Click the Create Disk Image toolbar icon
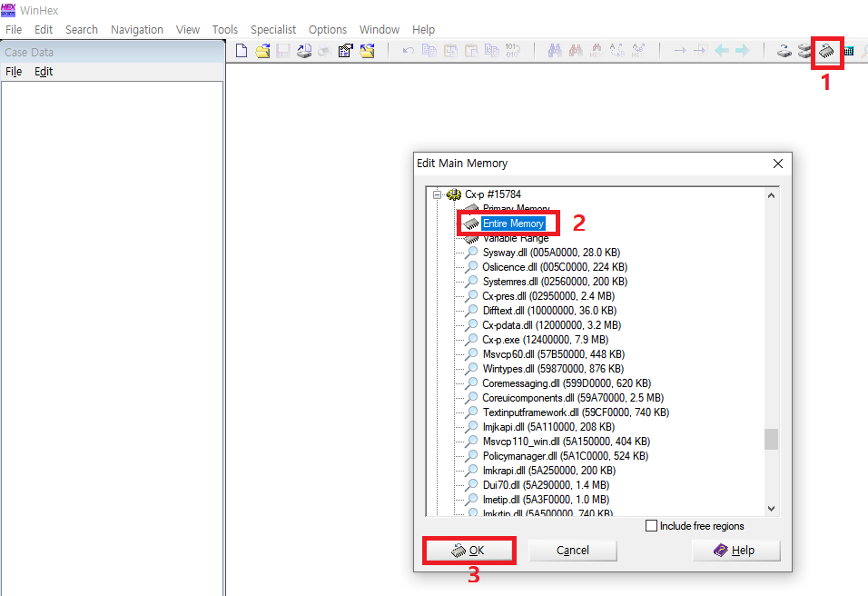This screenshot has height=596, width=868. (x=304, y=51)
